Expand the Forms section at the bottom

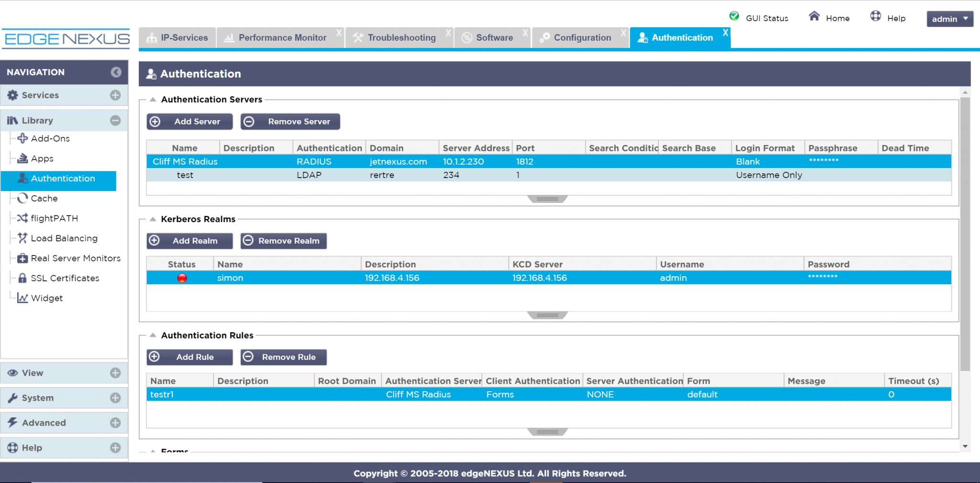click(x=153, y=450)
